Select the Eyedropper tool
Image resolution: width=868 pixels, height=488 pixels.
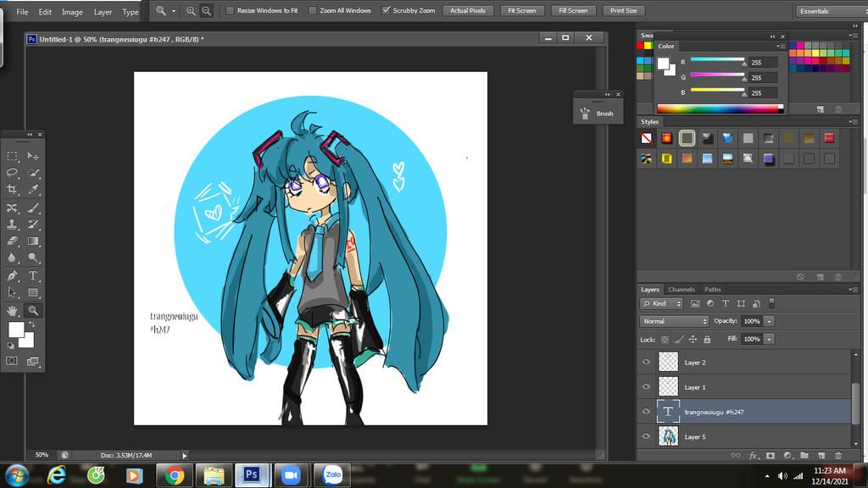click(x=33, y=190)
